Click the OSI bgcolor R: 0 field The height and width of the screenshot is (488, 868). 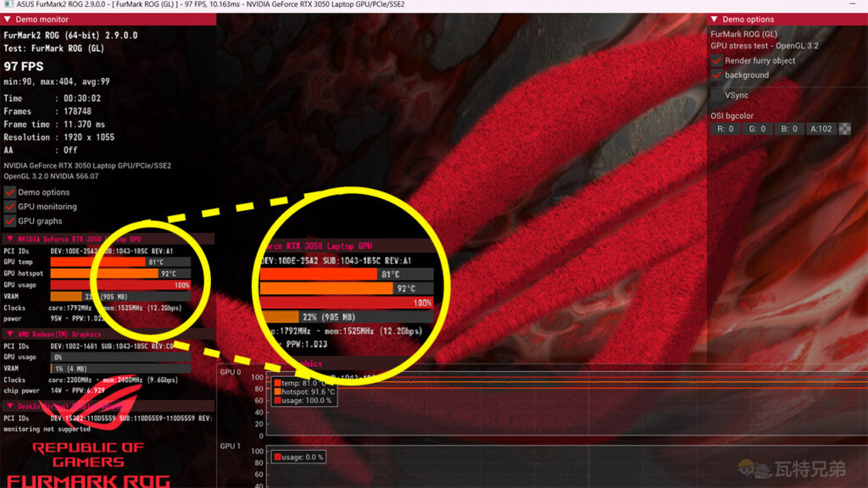tap(726, 129)
